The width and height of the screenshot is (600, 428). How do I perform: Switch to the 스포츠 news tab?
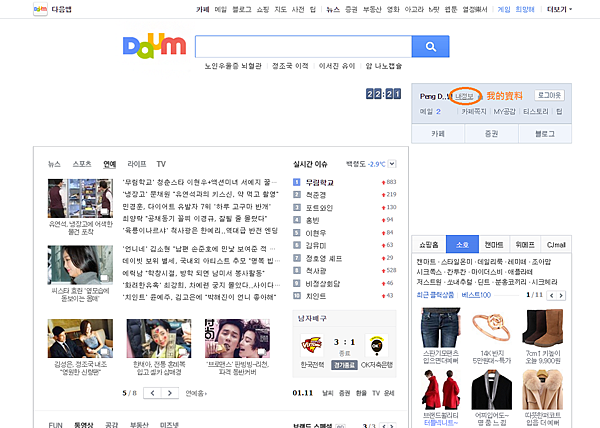[x=82, y=164]
